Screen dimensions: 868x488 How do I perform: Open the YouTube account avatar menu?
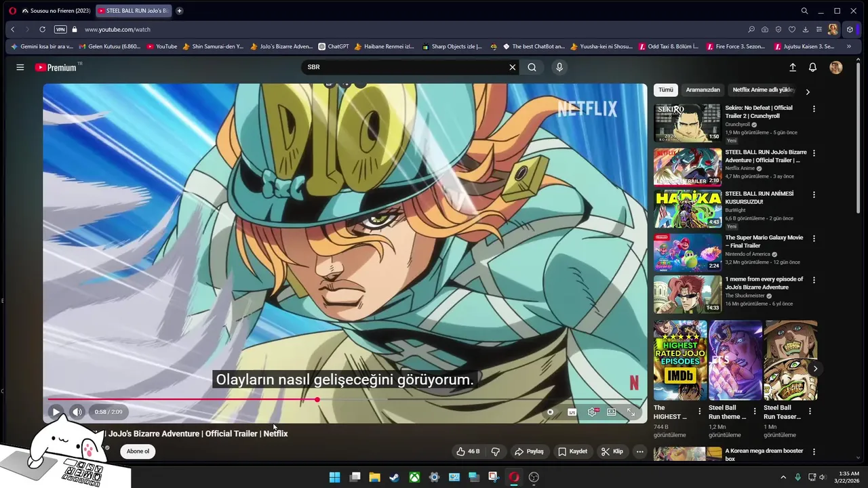(836, 67)
